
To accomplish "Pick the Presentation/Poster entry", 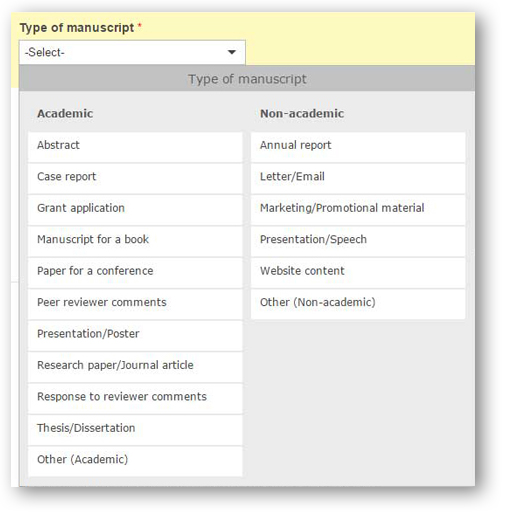I will [x=135, y=336].
